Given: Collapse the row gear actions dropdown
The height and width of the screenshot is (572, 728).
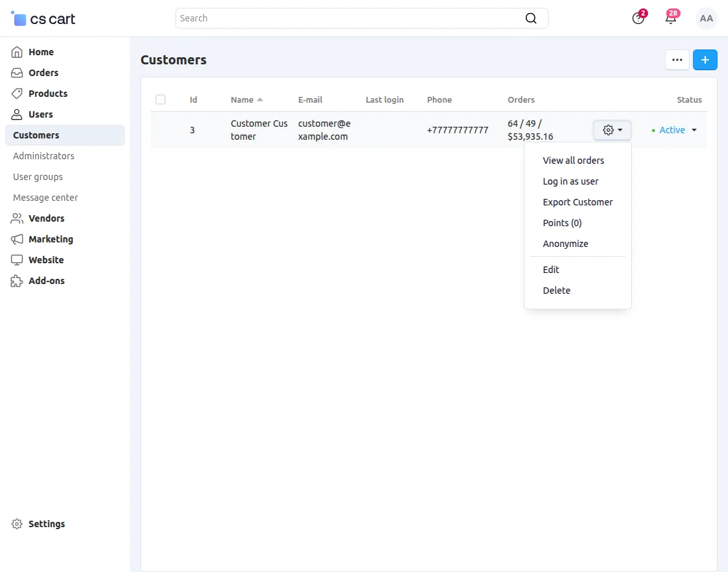Looking at the screenshot, I should tap(612, 130).
